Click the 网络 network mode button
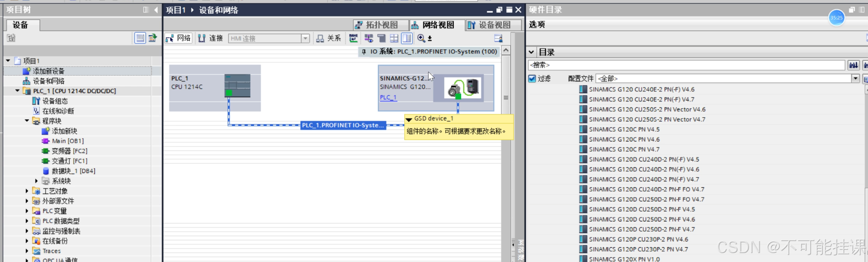Image resolution: width=868 pixels, height=262 pixels. (178, 38)
